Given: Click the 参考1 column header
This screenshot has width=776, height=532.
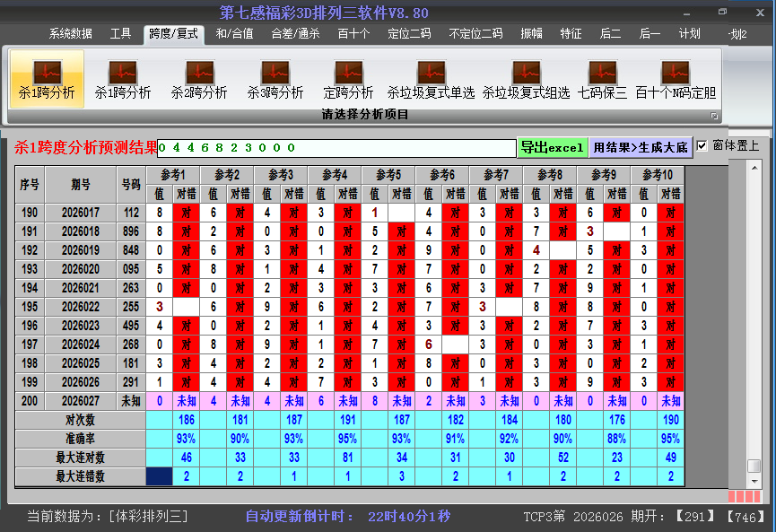Looking at the screenshot, I should (x=172, y=174).
